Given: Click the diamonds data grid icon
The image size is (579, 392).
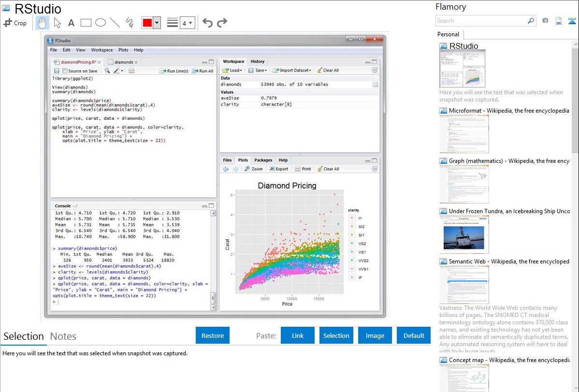Looking at the screenshot, I should 375,85.
